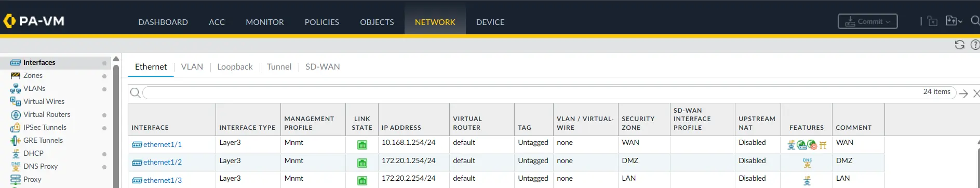Viewport: 980px width, 188px height.
Task: Select VLANs in the network sidebar
Action: click(34, 88)
